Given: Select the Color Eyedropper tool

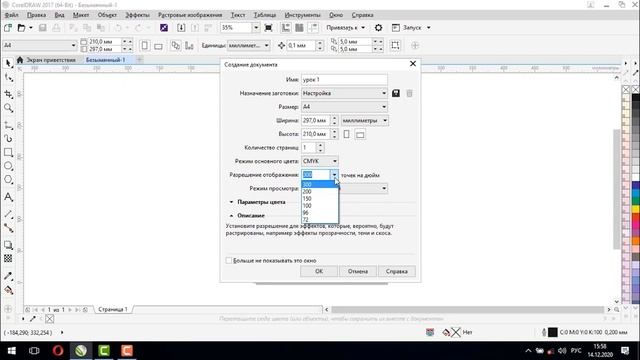Looking at the screenshot, I should point(8,276).
